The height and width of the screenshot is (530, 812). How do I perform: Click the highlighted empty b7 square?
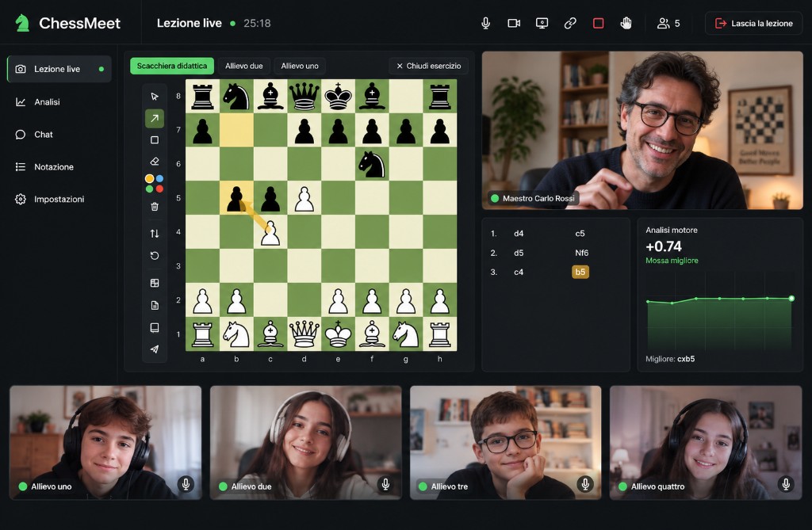point(236,131)
